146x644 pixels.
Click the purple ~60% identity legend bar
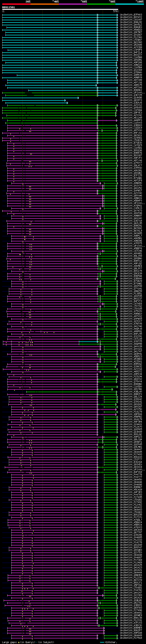(73, 4)
